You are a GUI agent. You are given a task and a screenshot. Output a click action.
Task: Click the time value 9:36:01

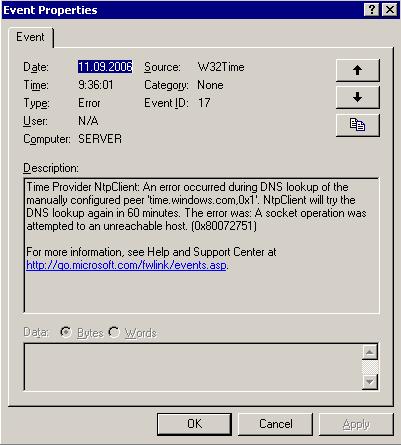click(96, 85)
